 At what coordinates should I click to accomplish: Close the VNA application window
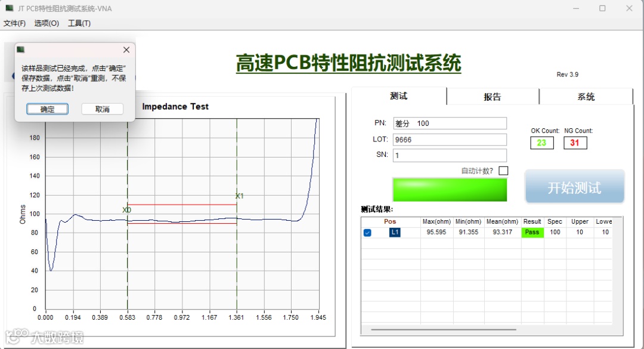(x=629, y=8)
